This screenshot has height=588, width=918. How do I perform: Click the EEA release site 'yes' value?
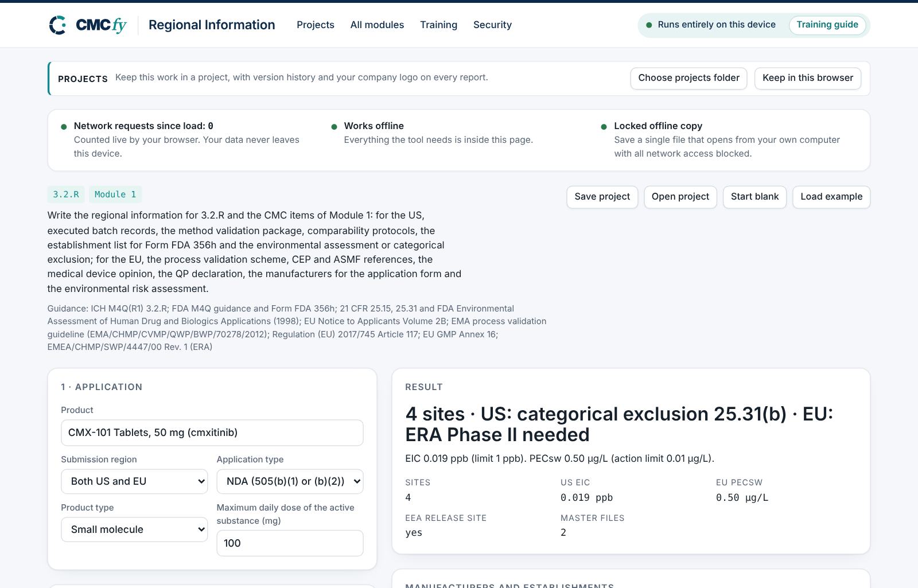(x=414, y=533)
